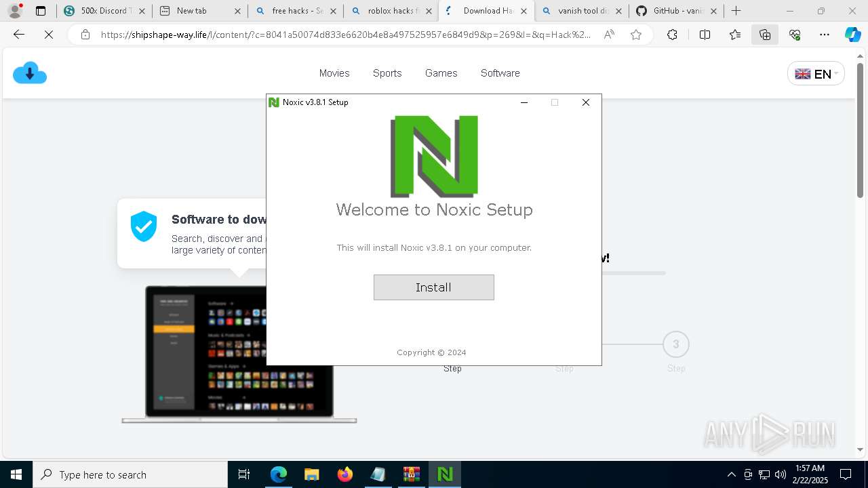Click the address bar URL
This screenshot has width=868, height=488.
(x=346, y=35)
